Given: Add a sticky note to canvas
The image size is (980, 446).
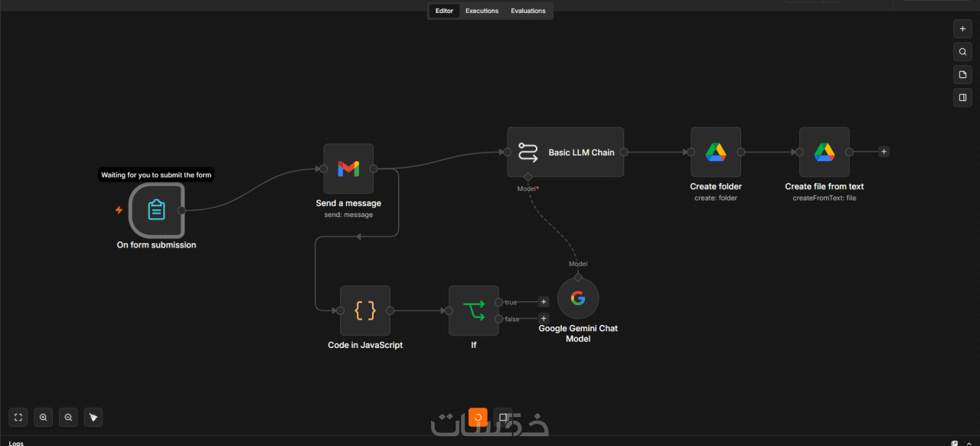Looking at the screenshot, I should point(962,74).
